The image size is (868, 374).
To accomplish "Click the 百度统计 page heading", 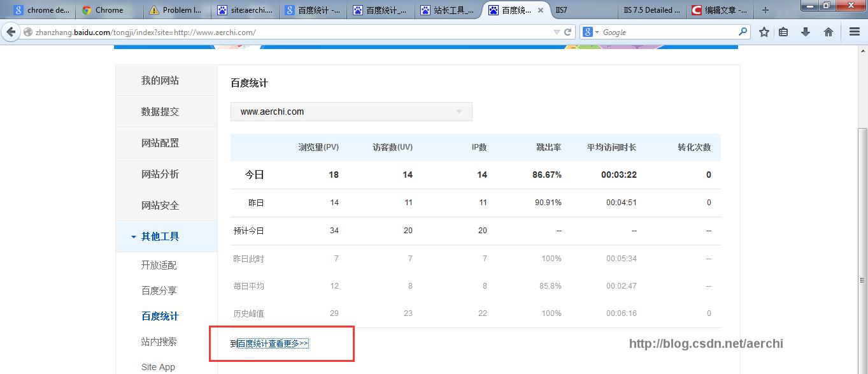I will point(250,83).
